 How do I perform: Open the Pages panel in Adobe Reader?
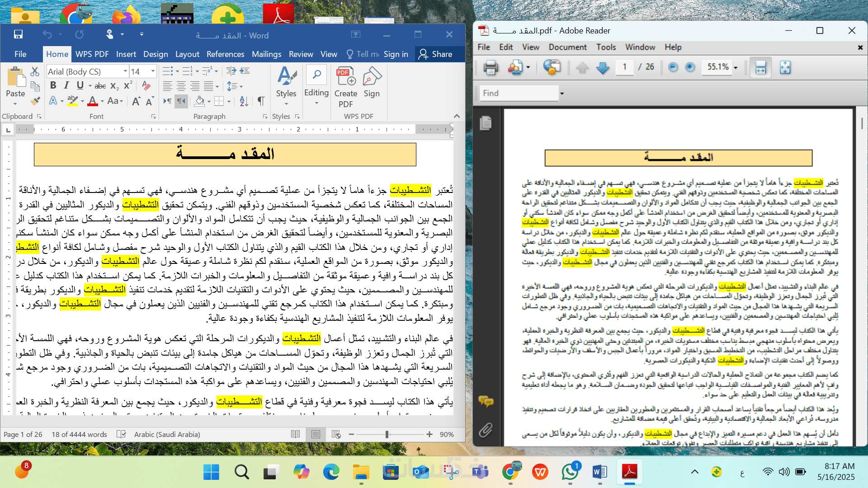(486, 123)
